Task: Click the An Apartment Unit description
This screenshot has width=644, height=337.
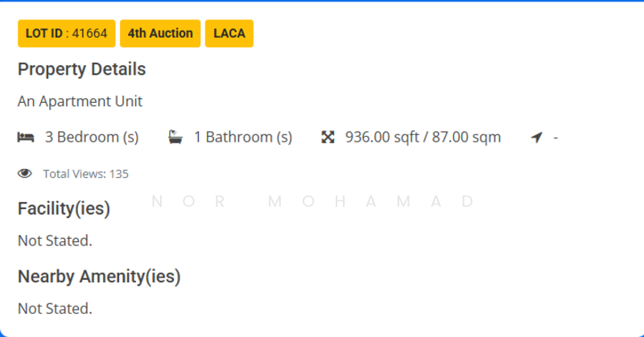Action: pyautogui.click(x=80, y=102)
